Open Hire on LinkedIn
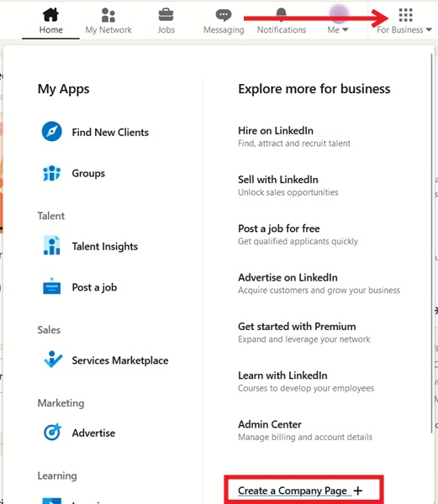Image resolution: width=438 pixels, height=504 pixels. point(276,131)
